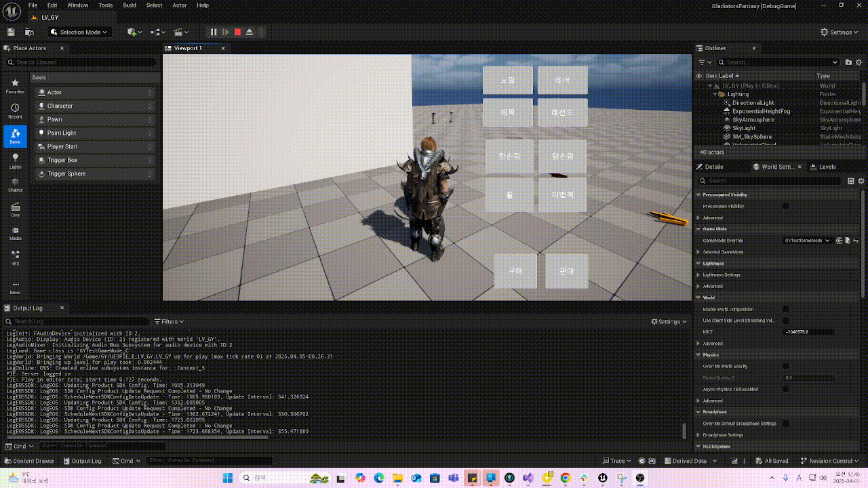The width and height of the screenshot is (868, 488).
Task: Collapse the Lighting folder in the Outliner
Action: click(715, 94)
